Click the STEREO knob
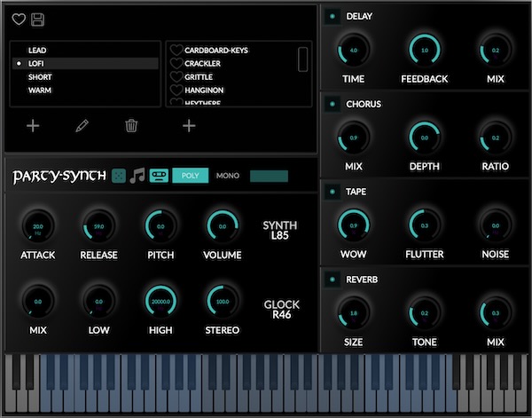 (x=223, y=301)
